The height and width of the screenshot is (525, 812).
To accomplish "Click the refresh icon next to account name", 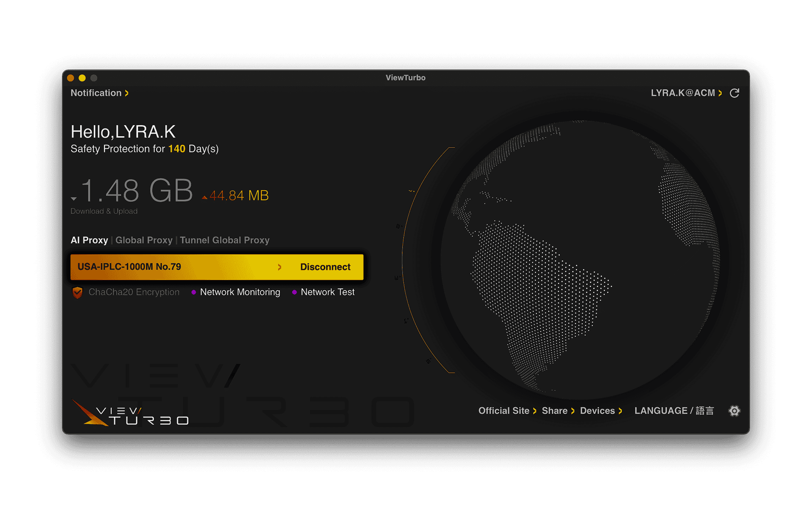I will coord(734,93).
